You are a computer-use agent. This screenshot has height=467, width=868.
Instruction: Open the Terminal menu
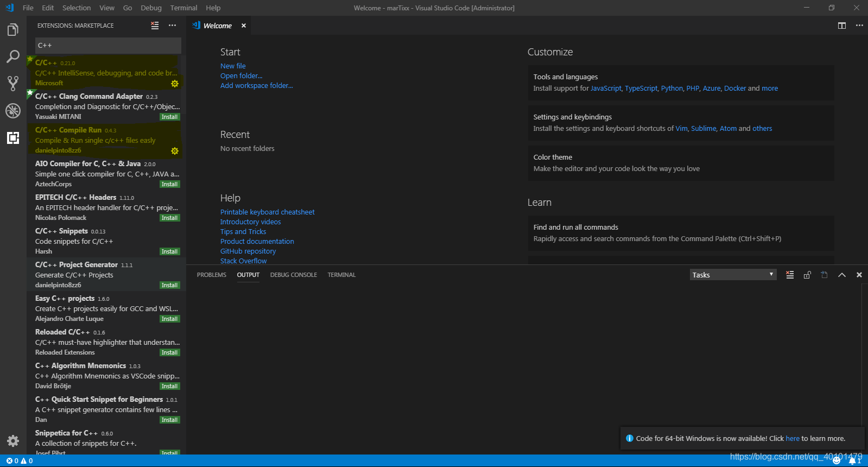(x=183, y=8)
